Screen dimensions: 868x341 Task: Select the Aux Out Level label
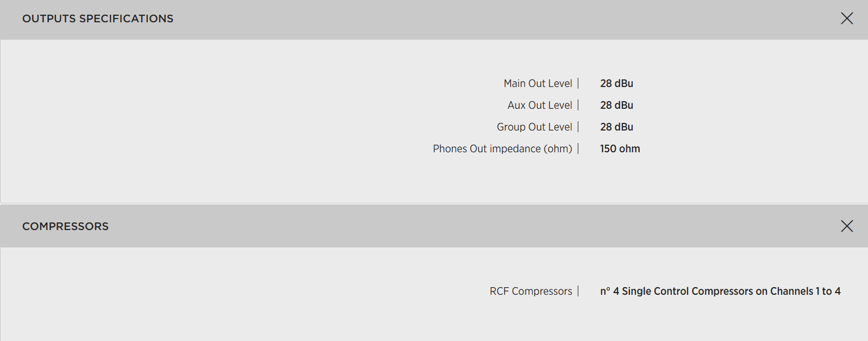540,105
